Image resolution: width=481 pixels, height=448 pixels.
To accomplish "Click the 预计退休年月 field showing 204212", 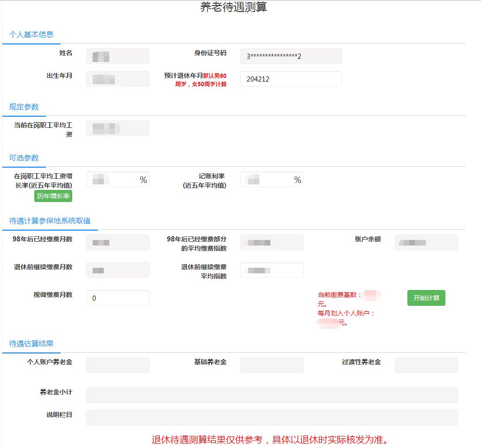I will 291,79.
